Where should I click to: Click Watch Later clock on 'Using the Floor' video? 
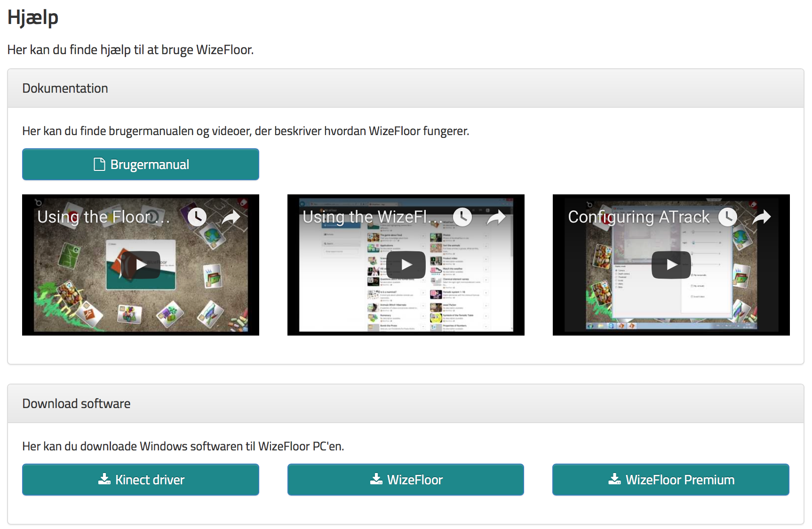point(197,217)
